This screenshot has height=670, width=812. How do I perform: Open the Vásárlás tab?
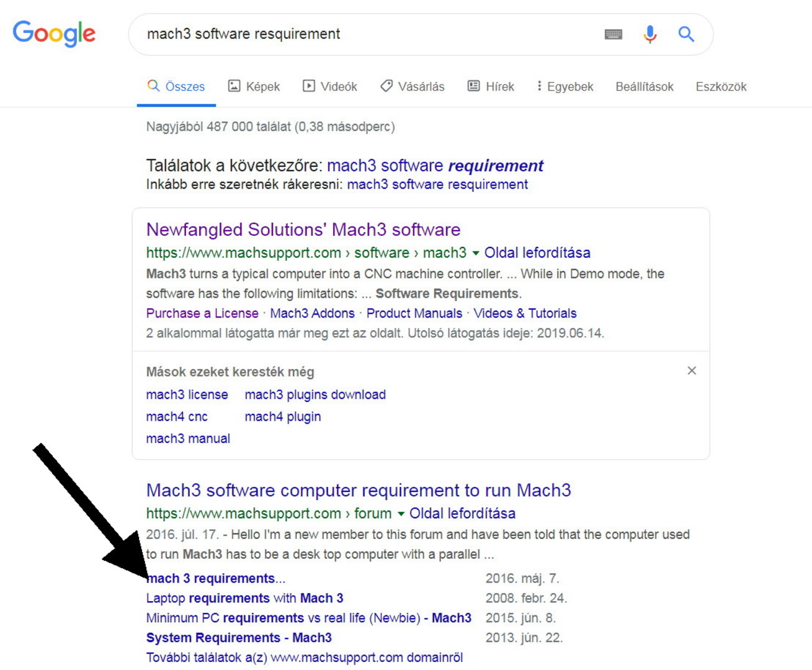click(413, 87)
